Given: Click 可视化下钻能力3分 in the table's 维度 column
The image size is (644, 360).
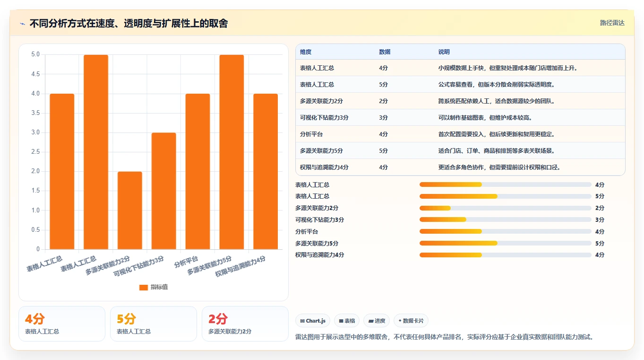Looking at the screenshot, I should (x=324, y=118).
